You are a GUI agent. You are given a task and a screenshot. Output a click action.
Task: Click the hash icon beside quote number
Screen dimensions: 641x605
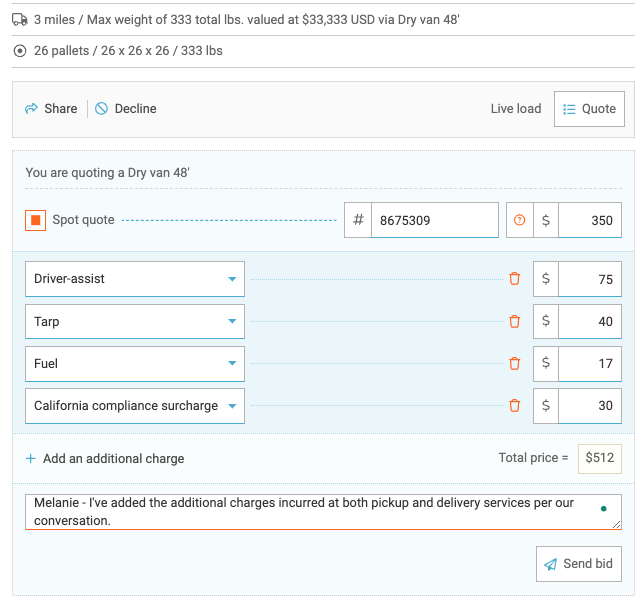click(x=358, y=220)
